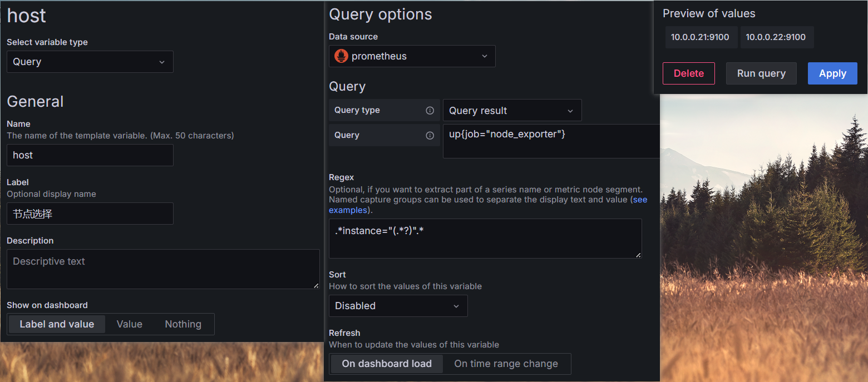Set refresh to 'On dashboard load'
Image resolution: width=868 pixels, height=382 pixels.
(387, 364)
